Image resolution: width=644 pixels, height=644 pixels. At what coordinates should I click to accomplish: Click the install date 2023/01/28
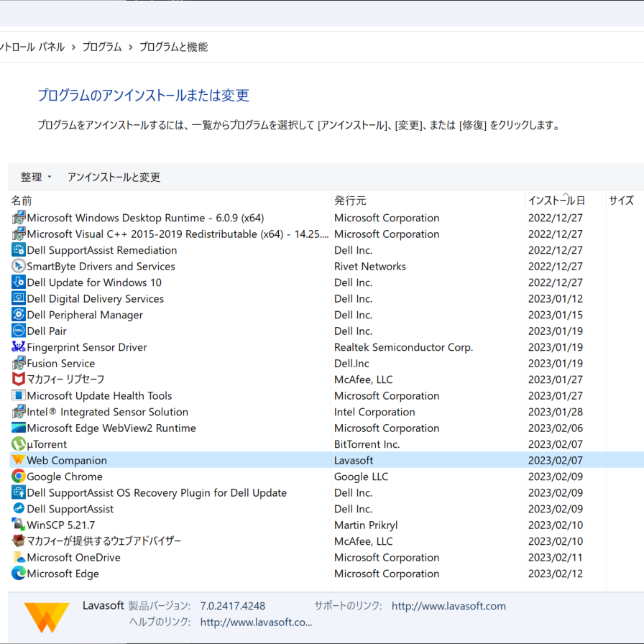click(x=556, y=412)
